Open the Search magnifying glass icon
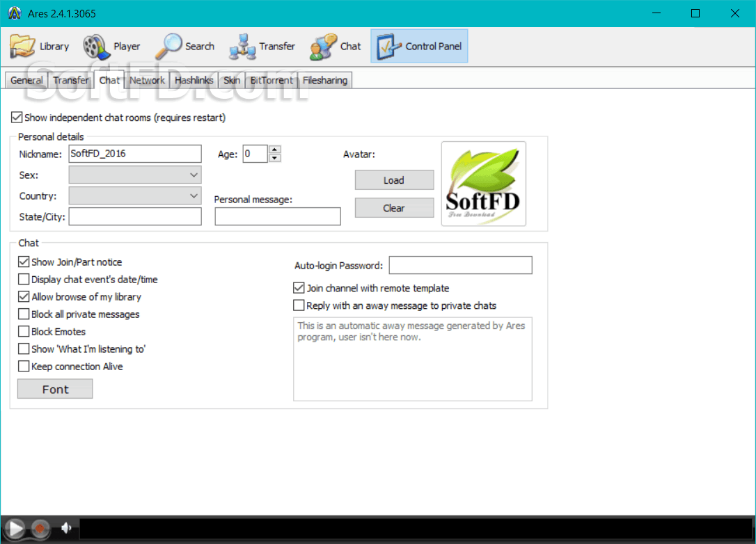 point(168,47)
